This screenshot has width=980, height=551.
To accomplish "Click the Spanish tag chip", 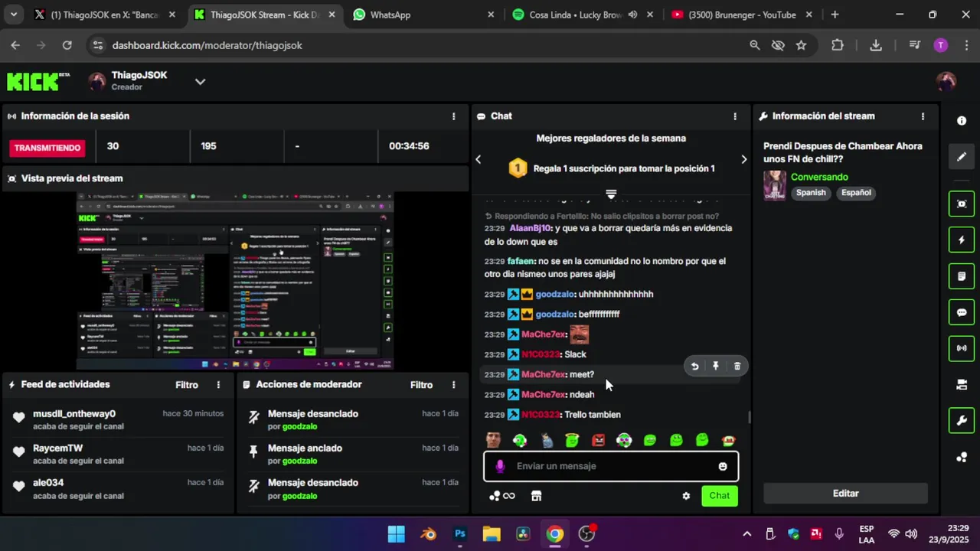I will tap(811, 193).
